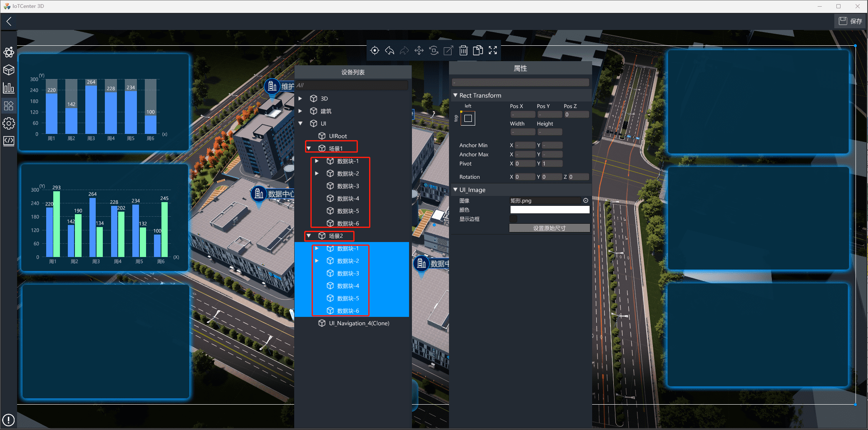Viewport: 868px width, 430px height.
Task: Click the locate/focus target toolbar icon
Action: 374,51
